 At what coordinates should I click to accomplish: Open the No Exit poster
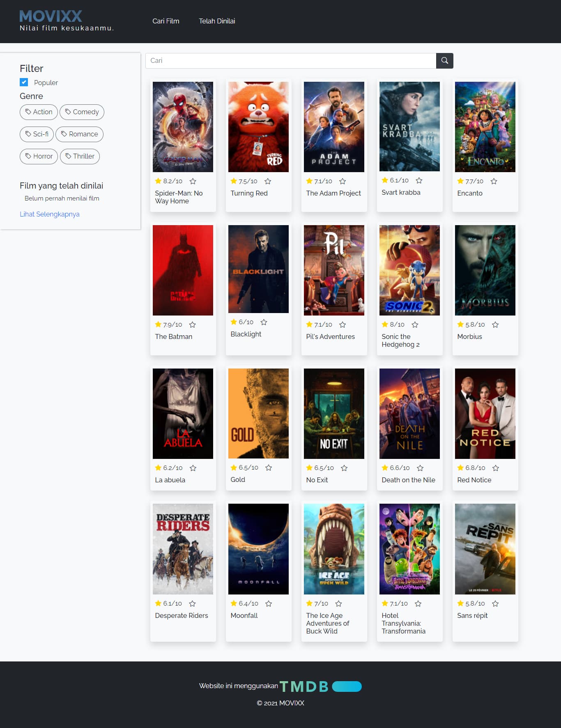coord(334,414)
